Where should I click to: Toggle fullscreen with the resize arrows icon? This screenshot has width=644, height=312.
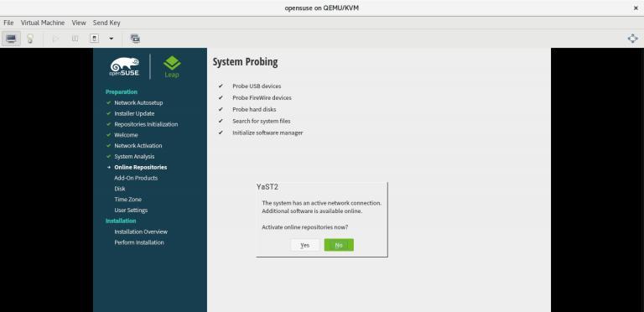pos(632,39)
